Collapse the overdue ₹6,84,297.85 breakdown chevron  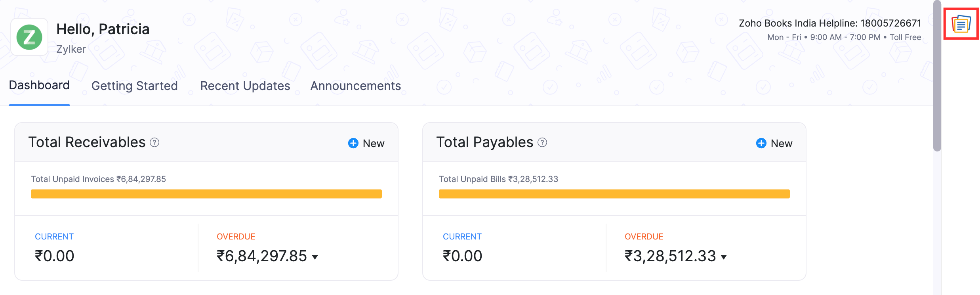(315, 257)
